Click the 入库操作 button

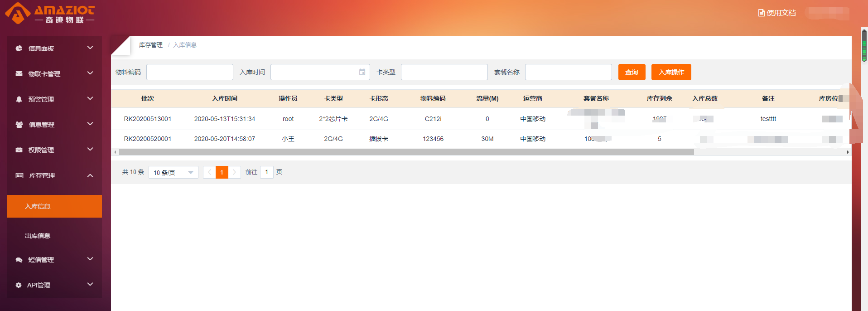(x=671, y=72)
